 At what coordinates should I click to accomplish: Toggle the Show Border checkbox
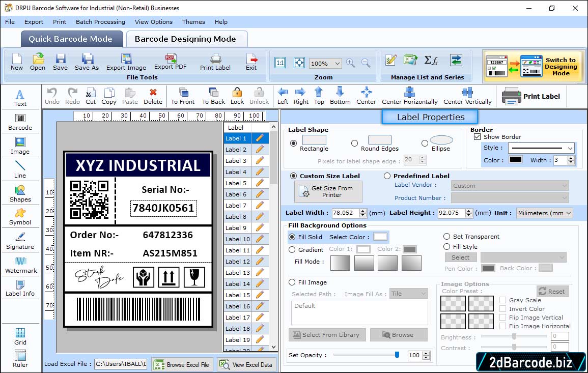click(478, 137)
